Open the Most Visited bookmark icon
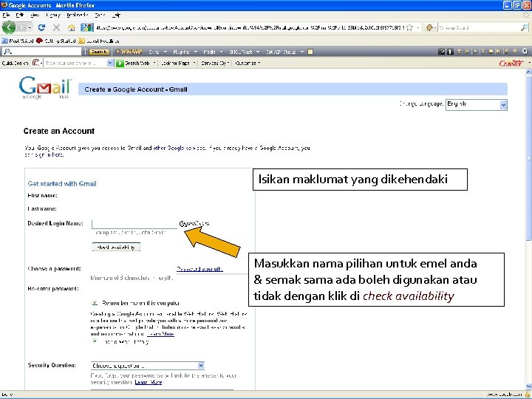Screen dimensions: 532x399 coord(4,41)
